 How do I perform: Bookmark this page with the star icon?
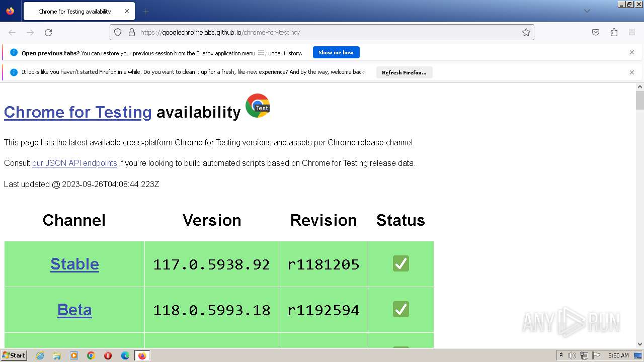point(526,32)
